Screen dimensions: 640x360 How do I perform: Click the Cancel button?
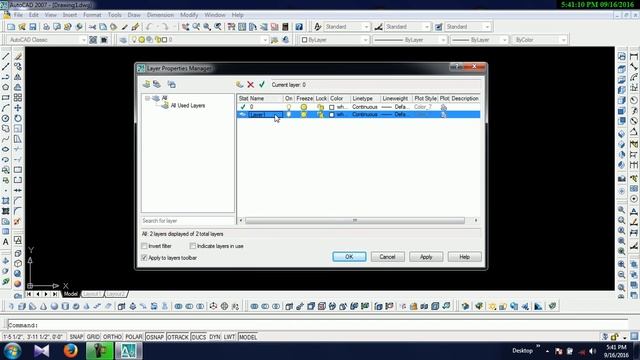pos(387,257)
